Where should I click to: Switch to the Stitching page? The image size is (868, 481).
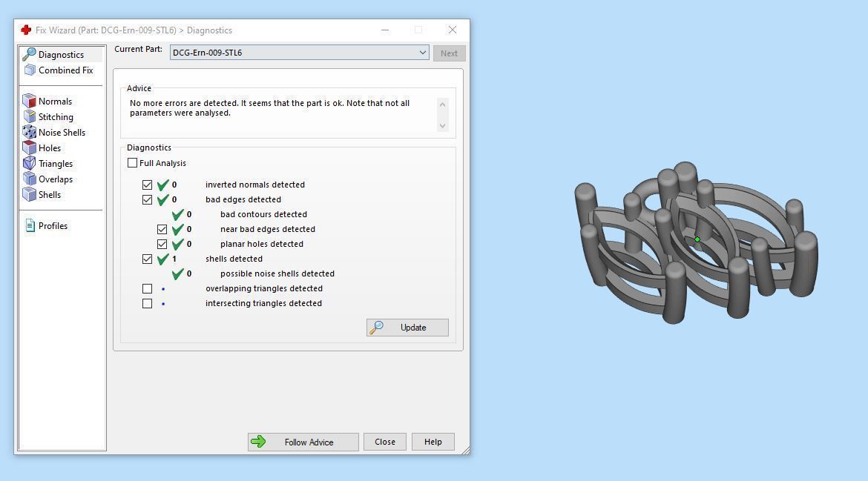[56, 116]
